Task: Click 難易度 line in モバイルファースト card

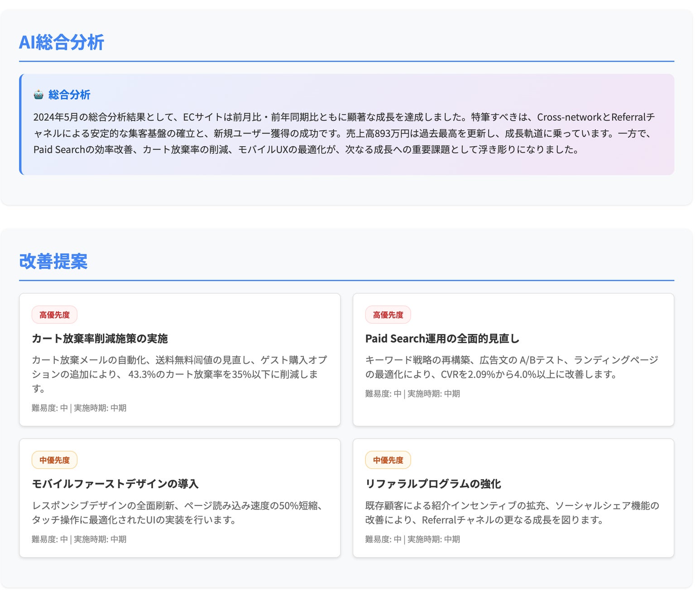Action: point(79,539)
